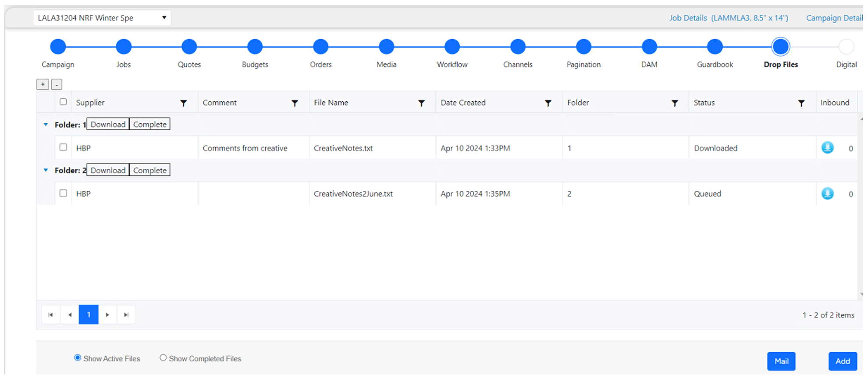Click inbound download icon for CreativeNotes2June.txt
The image size is (868, 379).
click(x=828, y=193)
